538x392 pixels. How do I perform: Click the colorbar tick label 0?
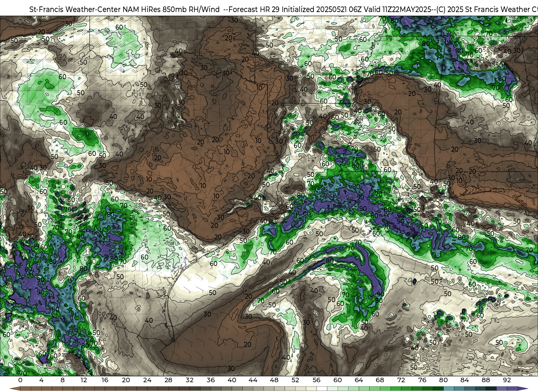pos(20,380)
